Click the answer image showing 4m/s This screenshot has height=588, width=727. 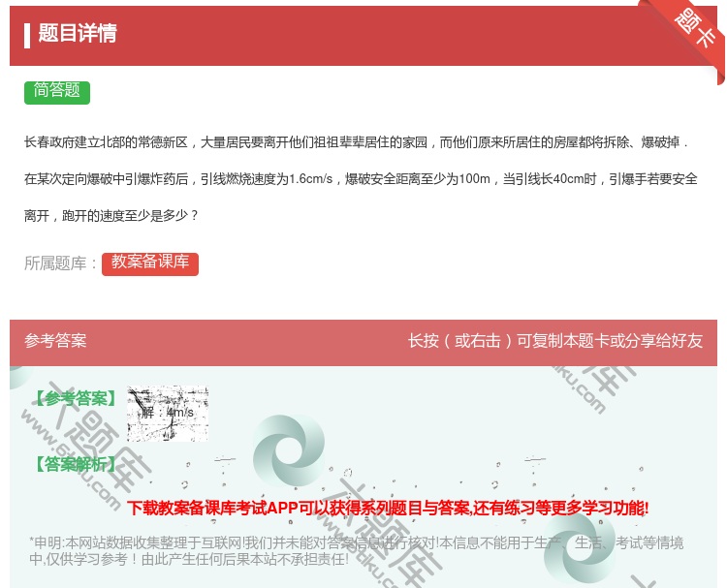point(168,413)
